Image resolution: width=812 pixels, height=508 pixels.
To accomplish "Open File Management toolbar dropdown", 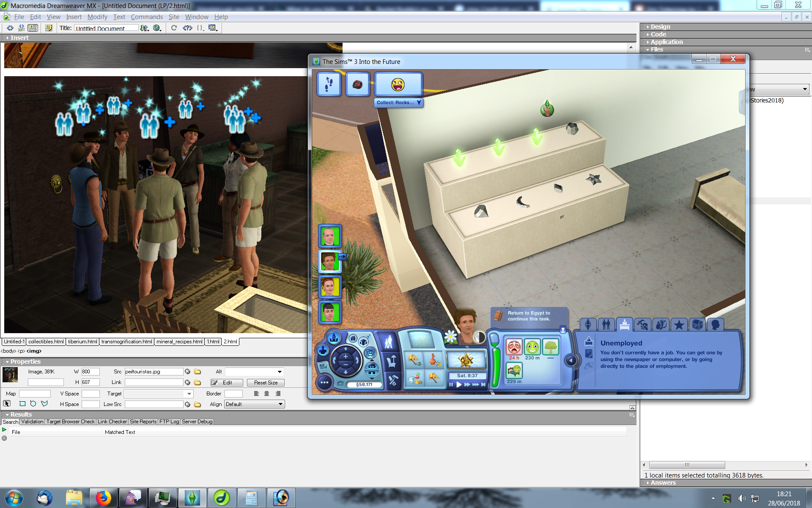I will (x=145, y=28).
